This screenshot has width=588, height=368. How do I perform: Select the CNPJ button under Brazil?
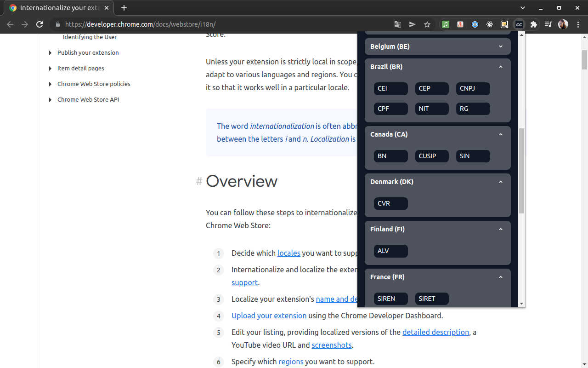pyautogui.click(x=473, y=89)
